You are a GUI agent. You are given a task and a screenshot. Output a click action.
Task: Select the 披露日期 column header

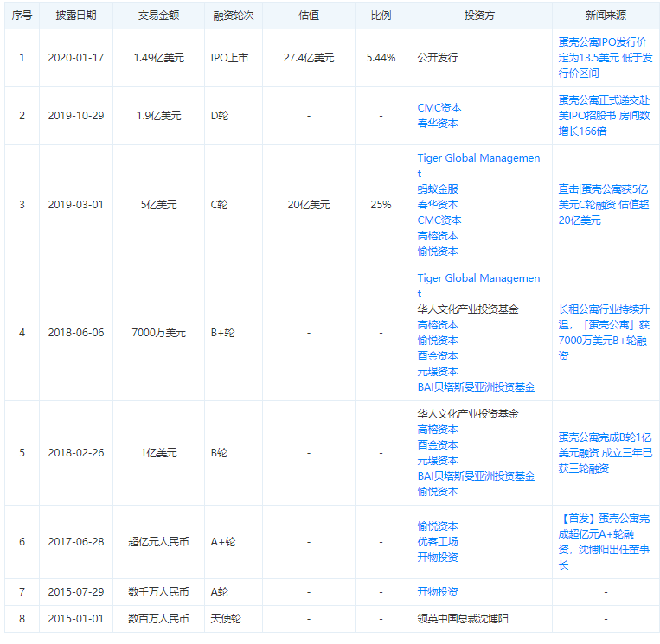76,16
